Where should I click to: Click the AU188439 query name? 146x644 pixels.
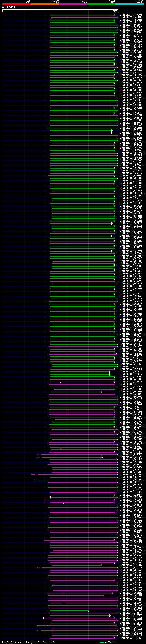(8, 8)
